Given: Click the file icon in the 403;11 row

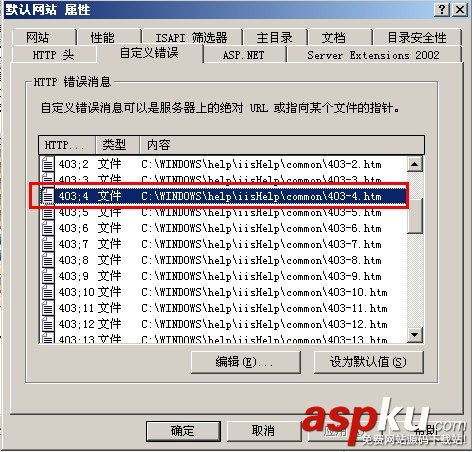Looking at the screenshot, I should pyautogui.click(x=48, y=308).
